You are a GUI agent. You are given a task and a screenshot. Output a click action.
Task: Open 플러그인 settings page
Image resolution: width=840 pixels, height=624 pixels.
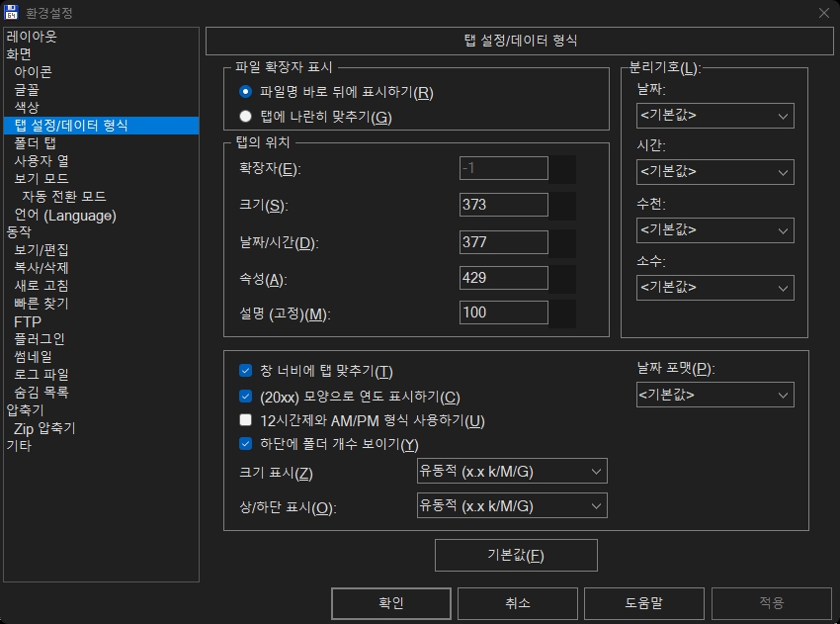[40, 339]
